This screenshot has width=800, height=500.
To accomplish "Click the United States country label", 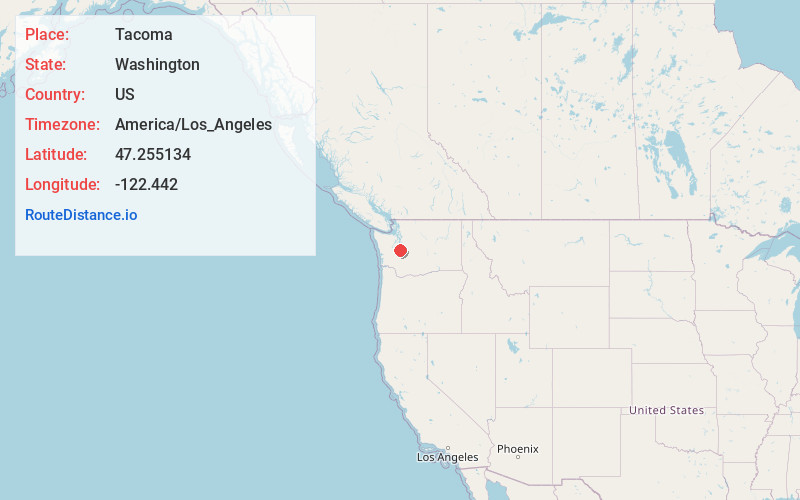I will (666, 410).
